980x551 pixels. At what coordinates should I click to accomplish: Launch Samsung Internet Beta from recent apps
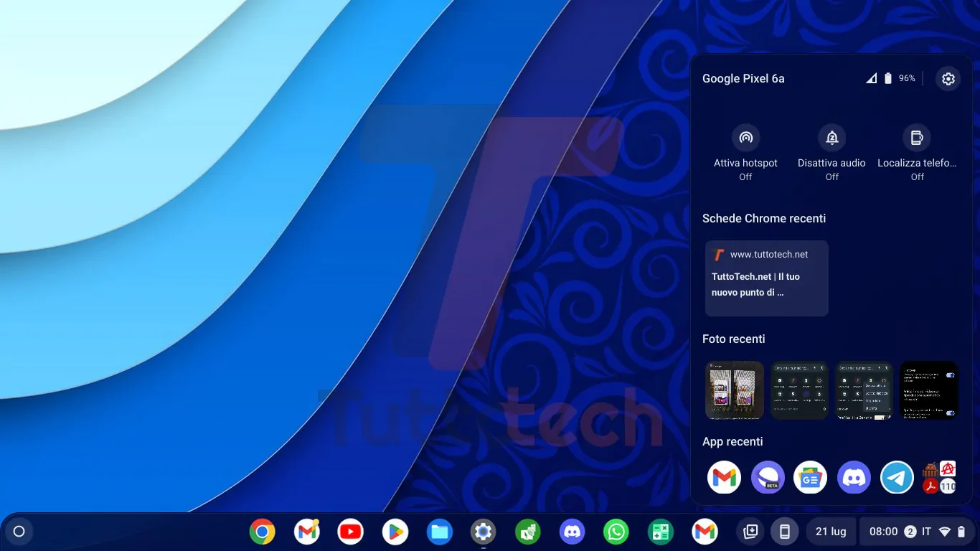coord(768,478)
